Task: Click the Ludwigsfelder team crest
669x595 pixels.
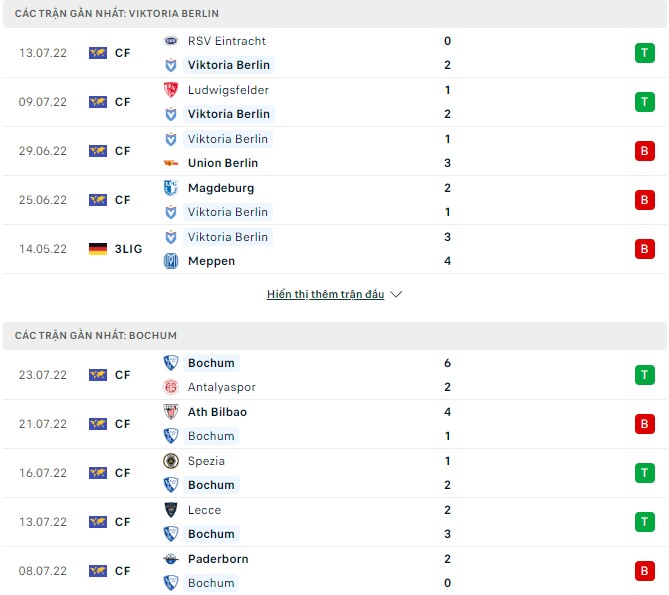Action: (170, 90)
